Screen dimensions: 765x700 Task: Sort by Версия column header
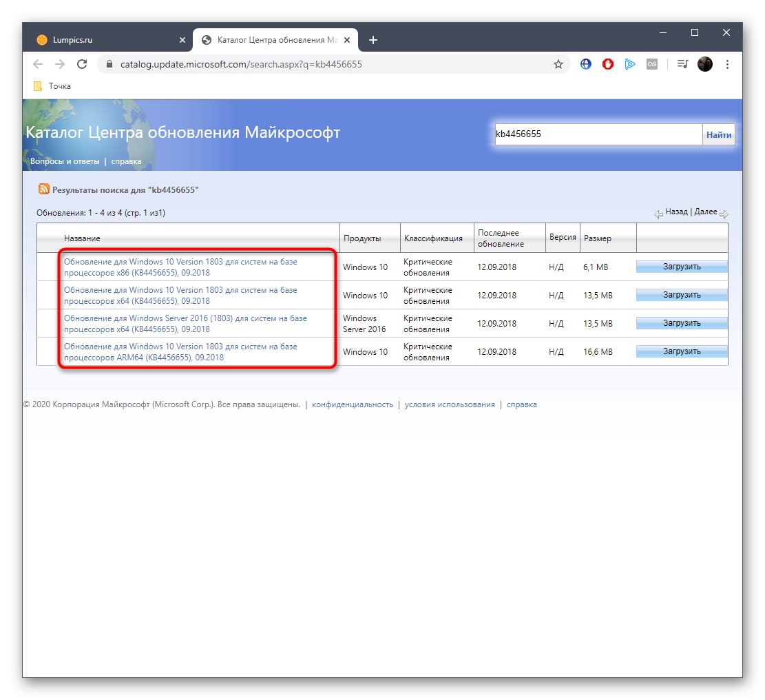pos(563,237)
